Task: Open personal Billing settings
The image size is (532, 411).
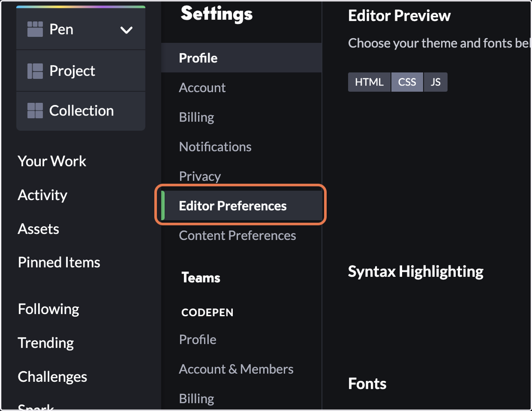Action: [196, 117]
